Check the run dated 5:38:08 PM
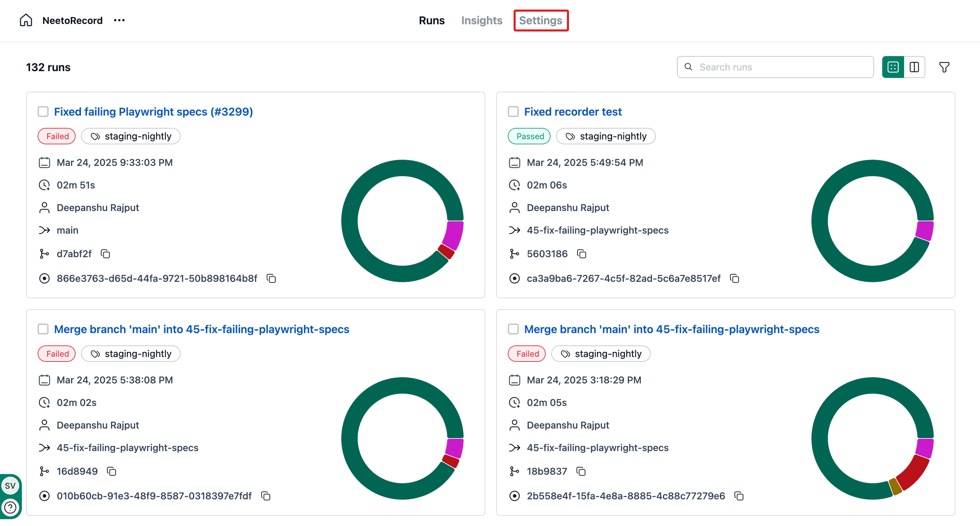This screenshot has height=526, width=980. 43,329
